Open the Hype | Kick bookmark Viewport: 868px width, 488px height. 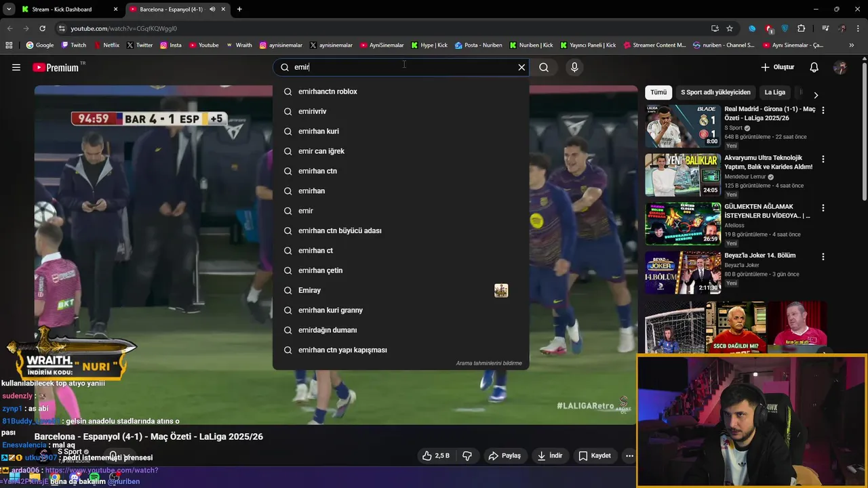coord(429,45)
